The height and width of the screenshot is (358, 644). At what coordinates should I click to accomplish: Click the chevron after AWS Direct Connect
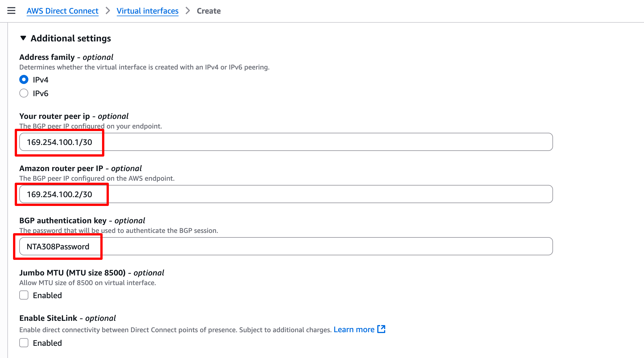[108, 11]
